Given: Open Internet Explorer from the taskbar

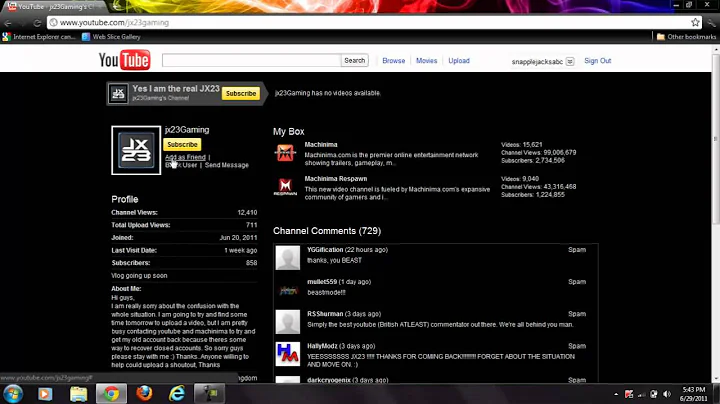Looking at the screenshot, I should point(177,394).
